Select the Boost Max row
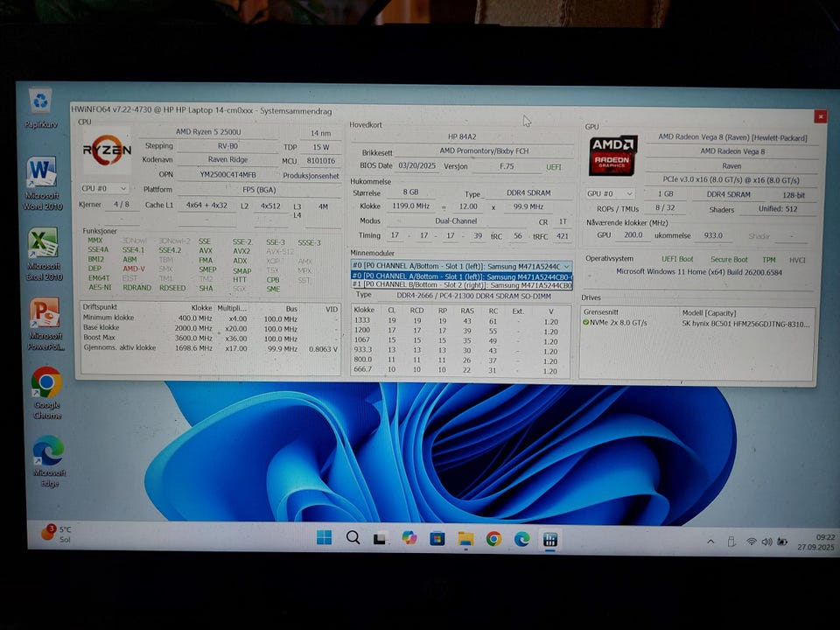Screen dimensions: 840x630 211,338
